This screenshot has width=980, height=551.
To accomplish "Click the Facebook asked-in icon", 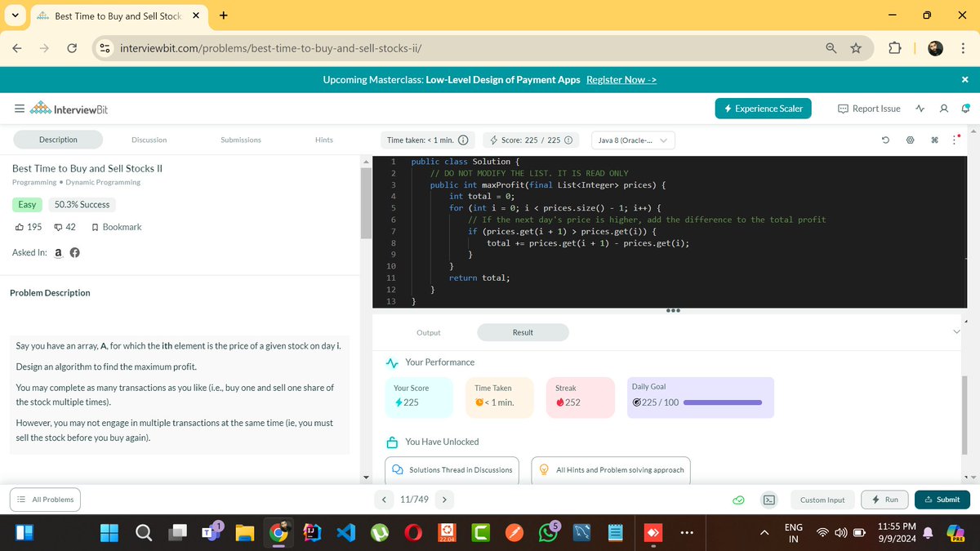I will tap(75, 253).
